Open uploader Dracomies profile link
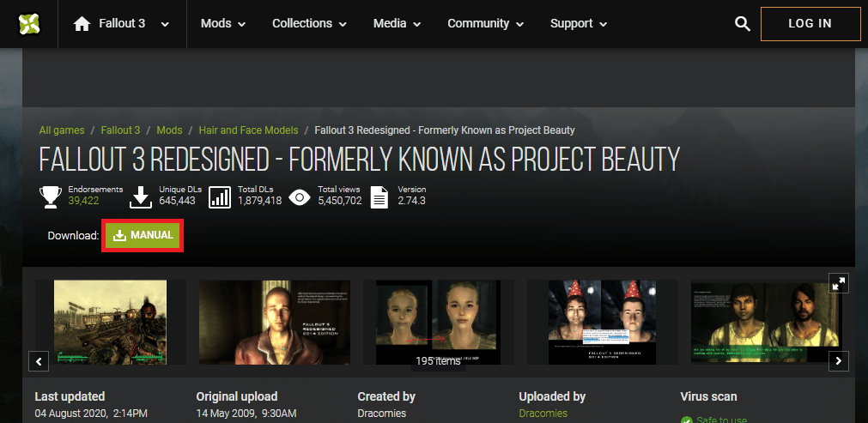The image size is (868, 423). [x=543, y=414]
